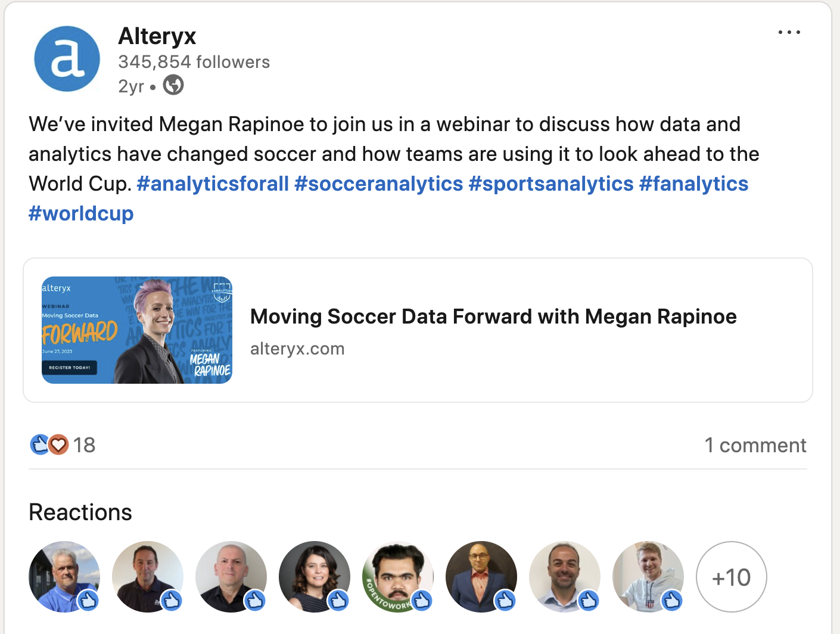Open the Alteryx company name link
The width and height of the screenshot is (840, 634).
[157, 36]
